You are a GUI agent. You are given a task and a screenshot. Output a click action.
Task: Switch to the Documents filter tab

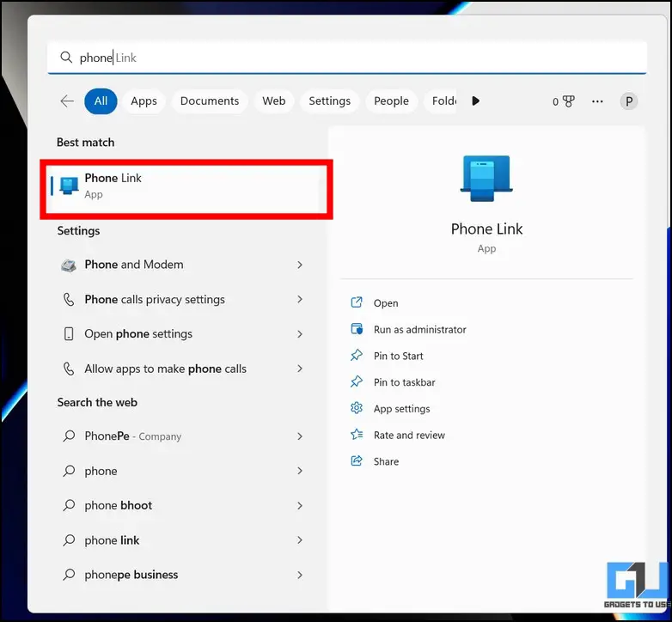(x=210, y=101)
